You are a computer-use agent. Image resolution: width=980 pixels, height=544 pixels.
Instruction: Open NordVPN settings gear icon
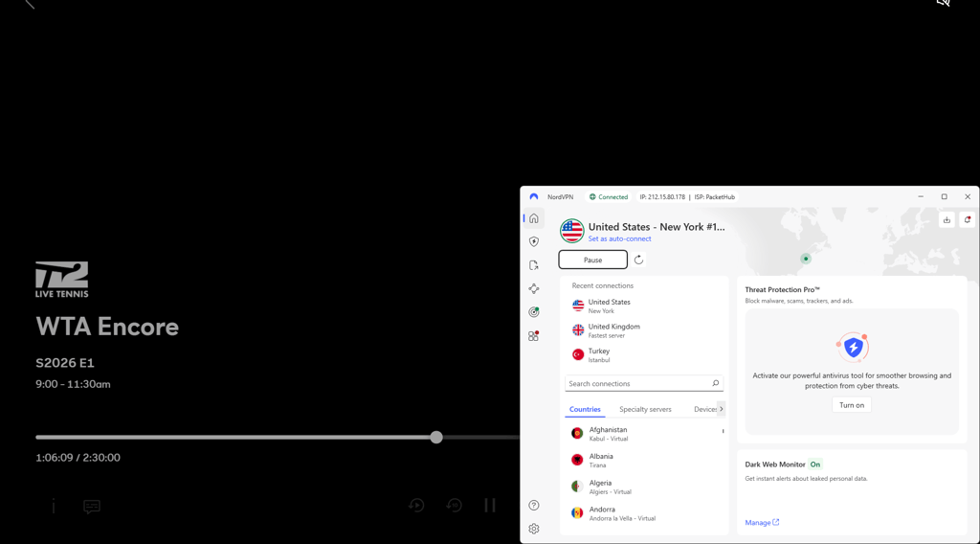point(534,529)
